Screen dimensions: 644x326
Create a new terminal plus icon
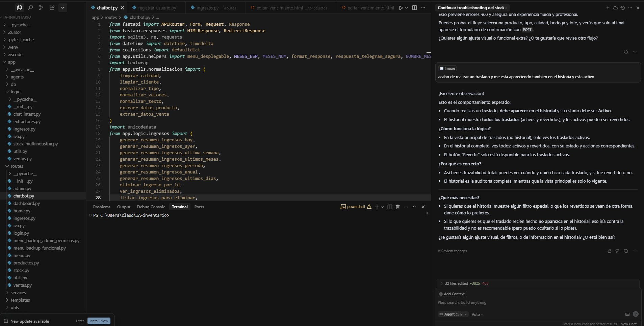coord(377,207)
